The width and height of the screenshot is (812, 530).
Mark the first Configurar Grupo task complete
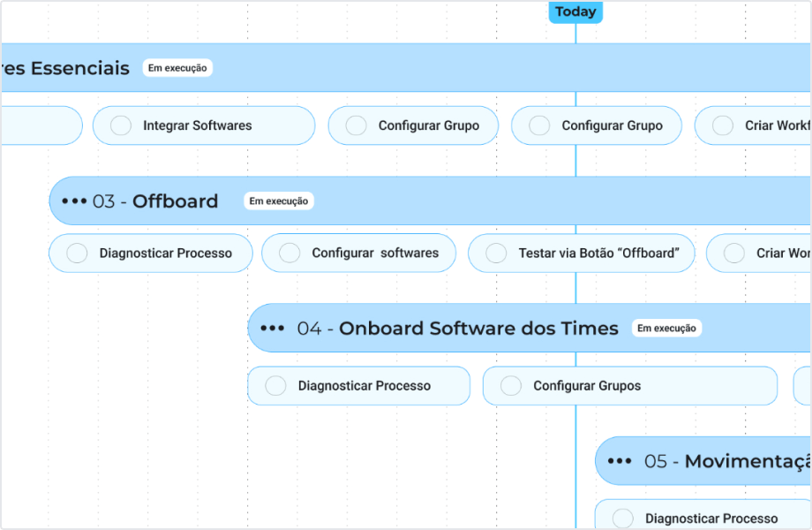(357, 125)
